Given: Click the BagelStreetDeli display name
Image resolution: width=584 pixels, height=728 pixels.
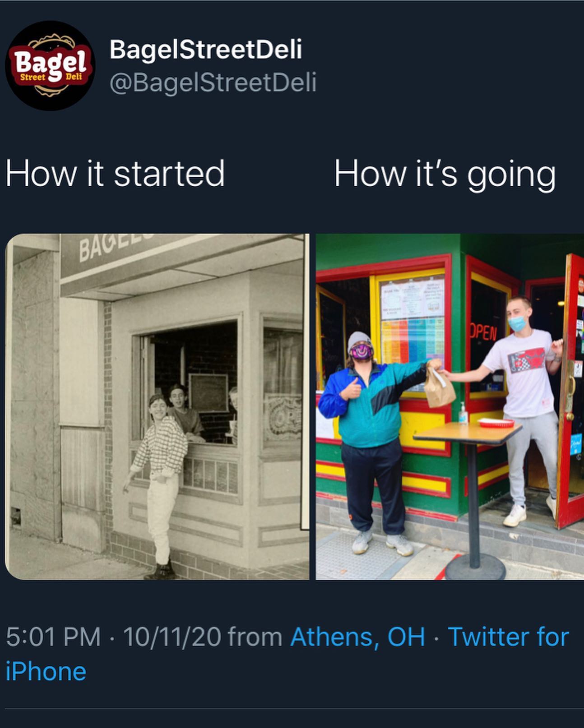Looking at the screenshot, I should coord(206,49).
